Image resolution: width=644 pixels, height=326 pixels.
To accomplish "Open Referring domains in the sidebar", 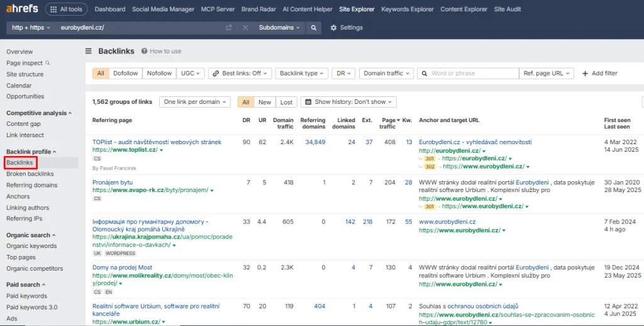I will [31, 186].
